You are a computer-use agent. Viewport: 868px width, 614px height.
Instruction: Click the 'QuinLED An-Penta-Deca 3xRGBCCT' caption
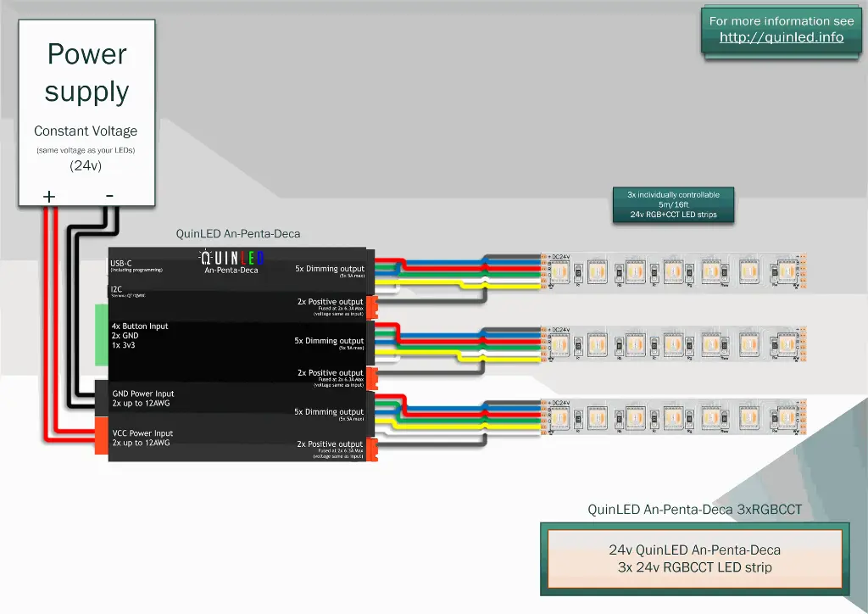coord(695,510)
